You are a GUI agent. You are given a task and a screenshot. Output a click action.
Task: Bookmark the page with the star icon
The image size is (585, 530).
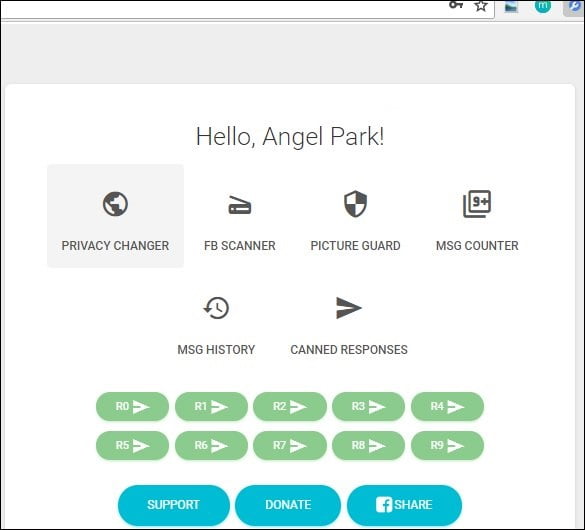click(481, 6)
